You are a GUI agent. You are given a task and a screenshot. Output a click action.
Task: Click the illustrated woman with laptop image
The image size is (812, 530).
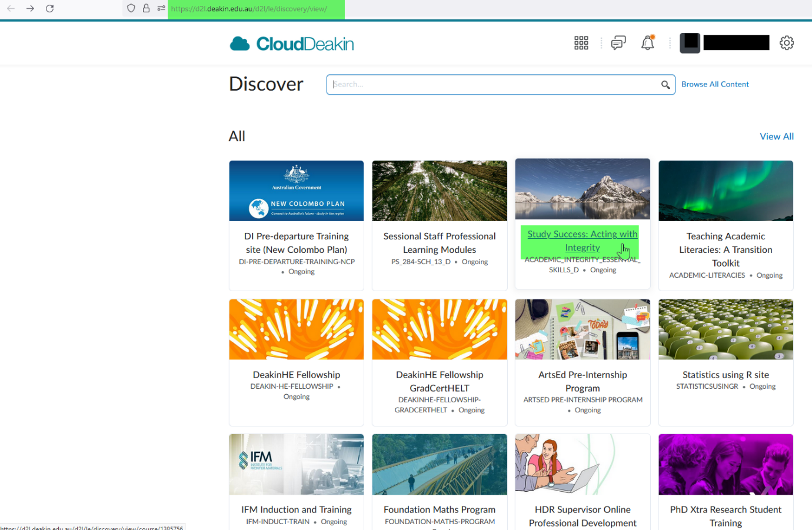[x=583, y=465]
